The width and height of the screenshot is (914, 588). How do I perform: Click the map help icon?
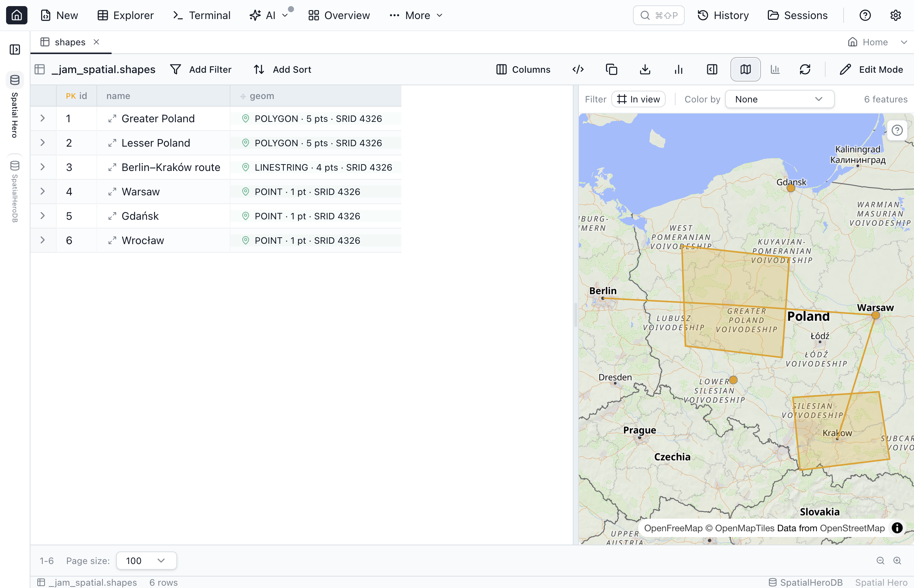[897, 131]
